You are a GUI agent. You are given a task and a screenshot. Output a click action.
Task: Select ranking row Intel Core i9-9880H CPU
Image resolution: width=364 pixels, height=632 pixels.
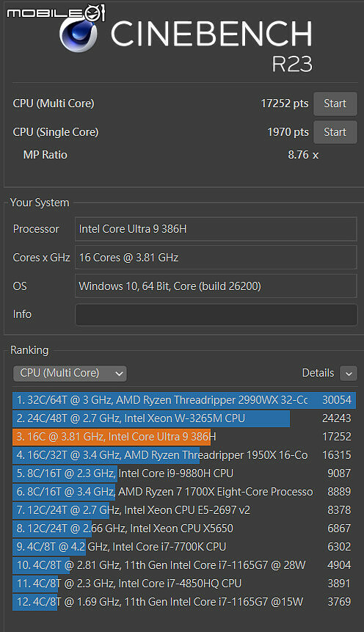click(184, 473)
